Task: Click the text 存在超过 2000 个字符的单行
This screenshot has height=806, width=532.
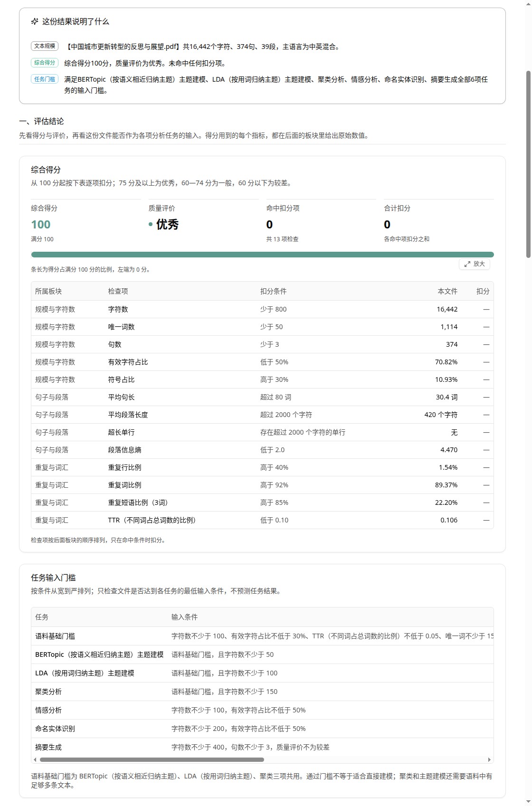Action: pyautogui.click(x=303, y=432)
